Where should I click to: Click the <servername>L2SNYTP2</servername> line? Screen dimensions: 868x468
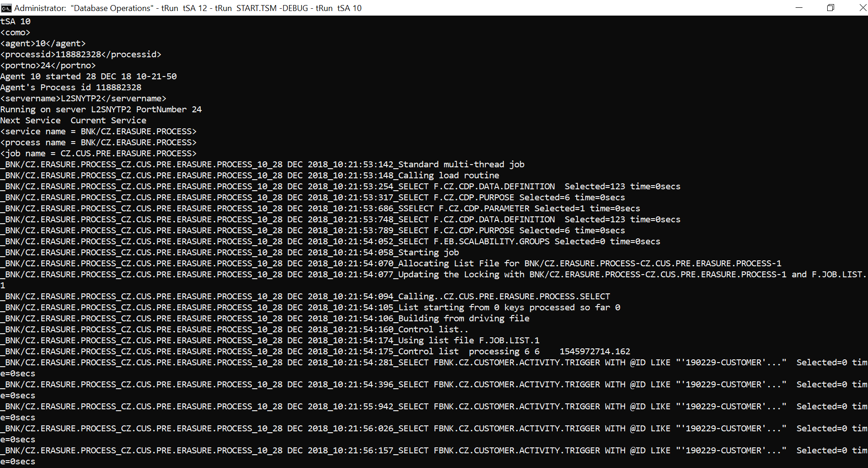(x=83, y=99)
